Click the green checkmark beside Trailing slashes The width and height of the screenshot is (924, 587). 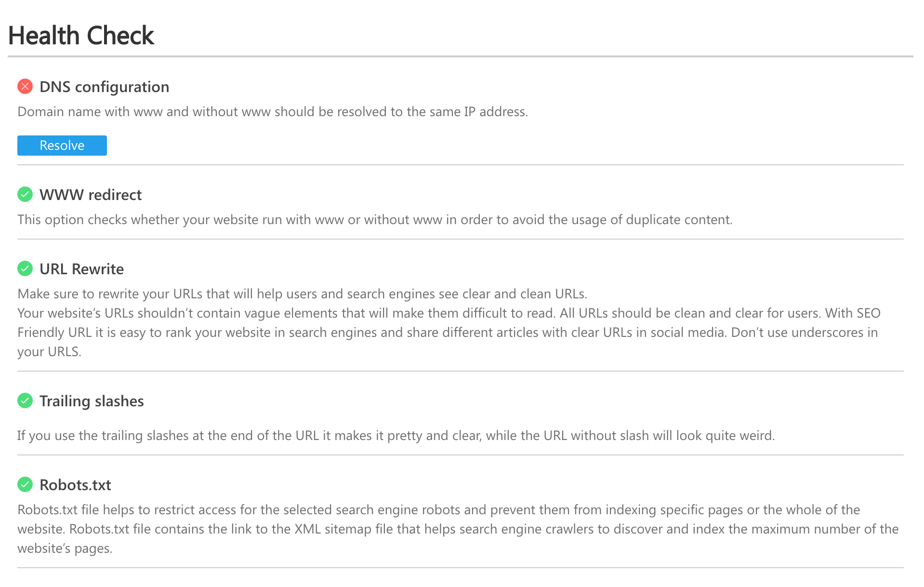tap(25, 401)
